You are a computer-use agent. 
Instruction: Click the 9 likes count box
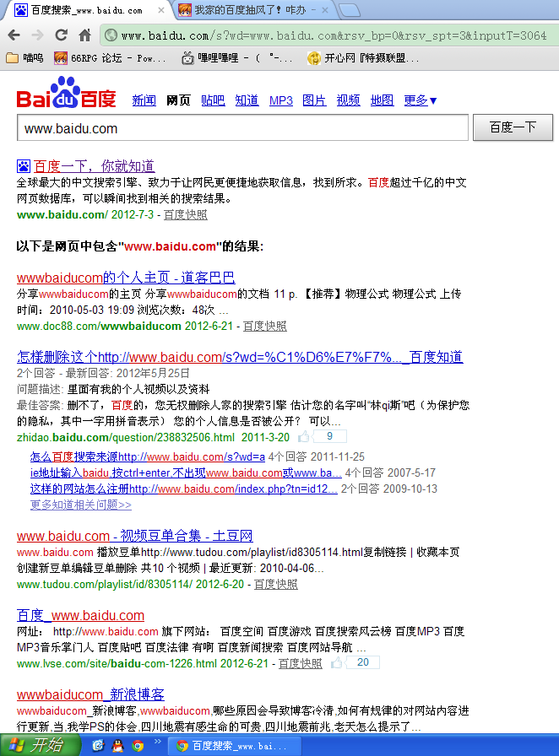329,436
